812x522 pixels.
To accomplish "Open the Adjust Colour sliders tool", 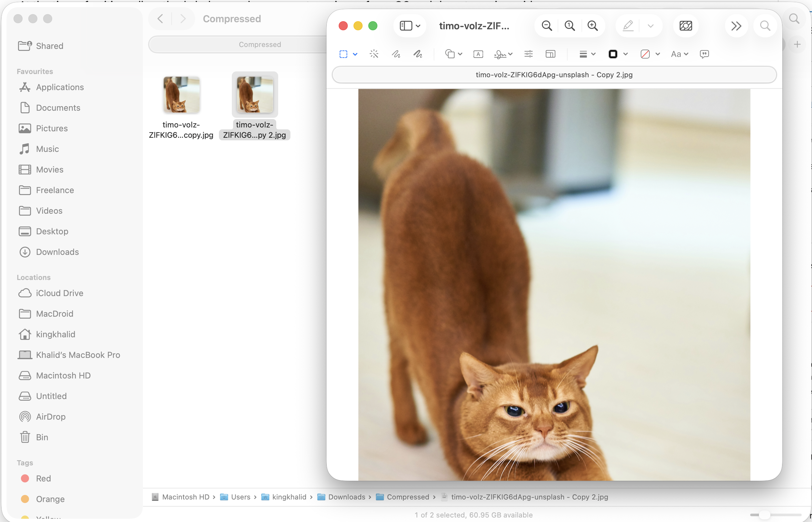I will pos(529,54).
